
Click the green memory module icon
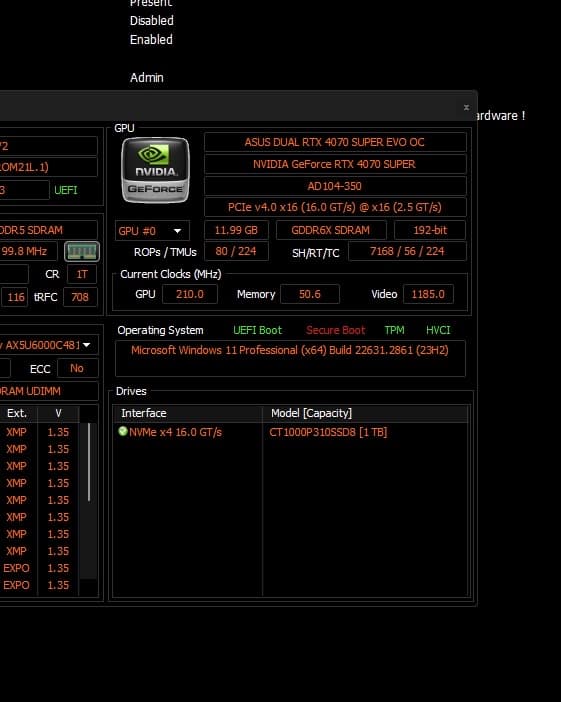(x=82, y=252)
